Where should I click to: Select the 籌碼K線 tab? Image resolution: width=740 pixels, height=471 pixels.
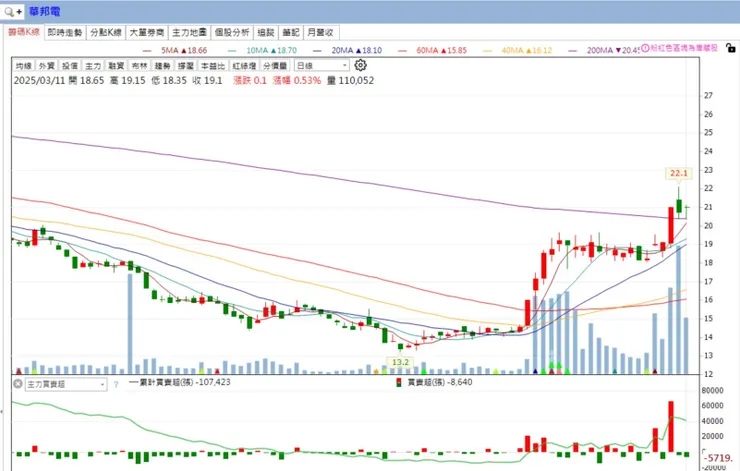pyautogui.click(x=24, y=32)
